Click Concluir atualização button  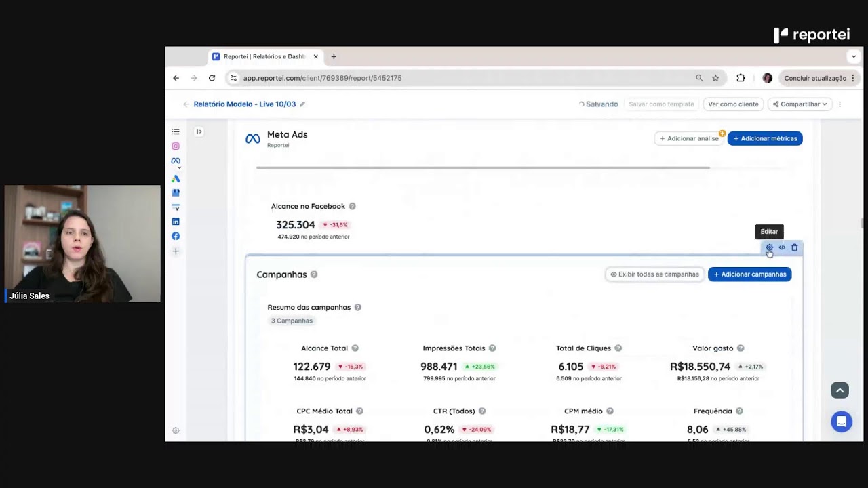click(820, 78)
